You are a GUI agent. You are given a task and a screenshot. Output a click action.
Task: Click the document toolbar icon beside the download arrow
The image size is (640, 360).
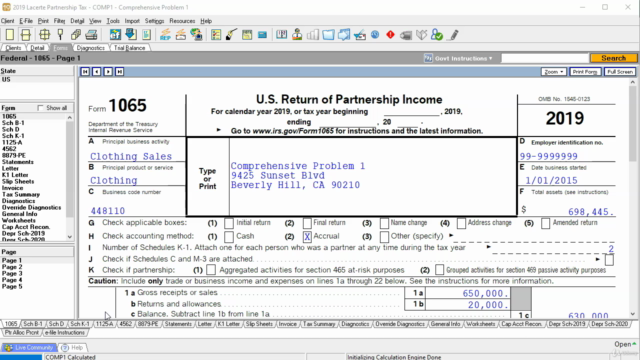pyautogui.click(x=147, y=35)
